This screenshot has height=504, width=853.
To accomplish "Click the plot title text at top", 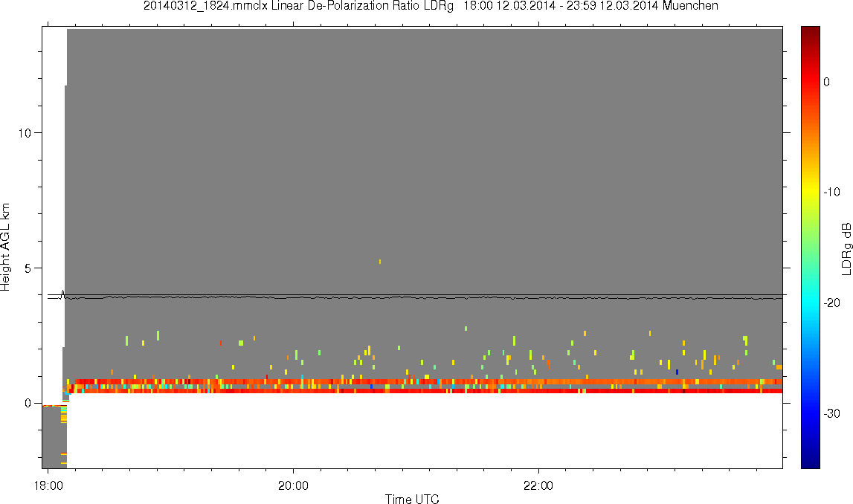I will [x=431, y=6].
